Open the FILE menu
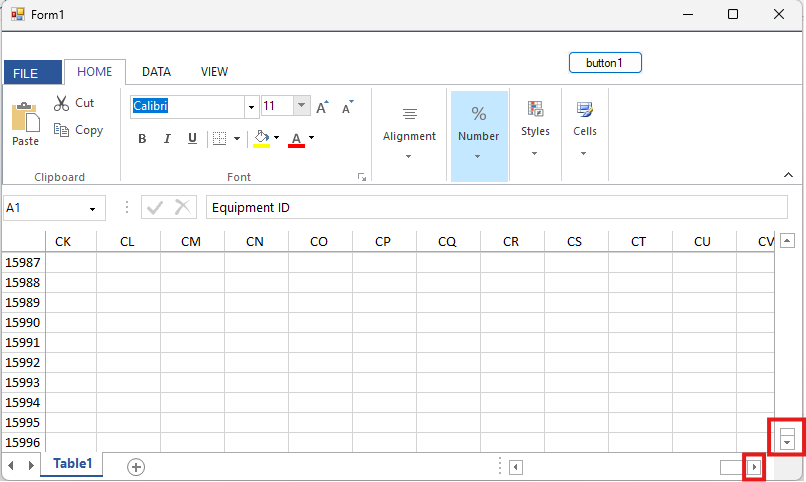 point(33,72)
